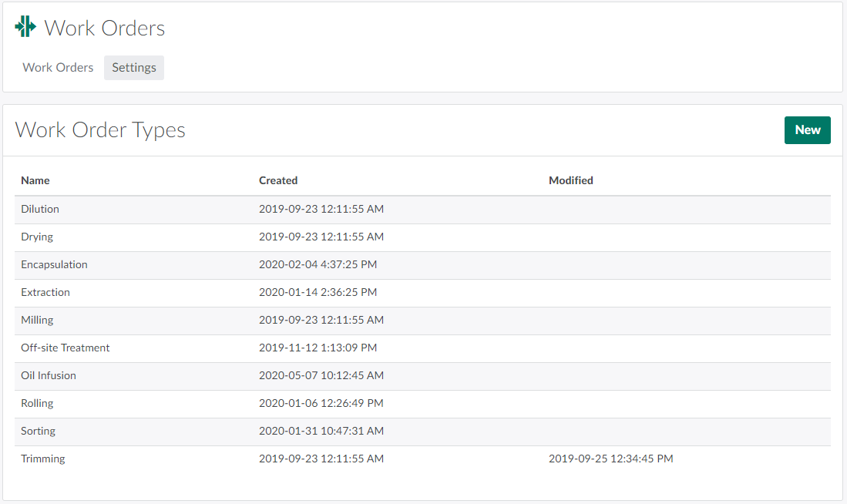Screen dimensions: 847x504
Task: Click the Work Orders logo icon
Action: coord(25,27)
